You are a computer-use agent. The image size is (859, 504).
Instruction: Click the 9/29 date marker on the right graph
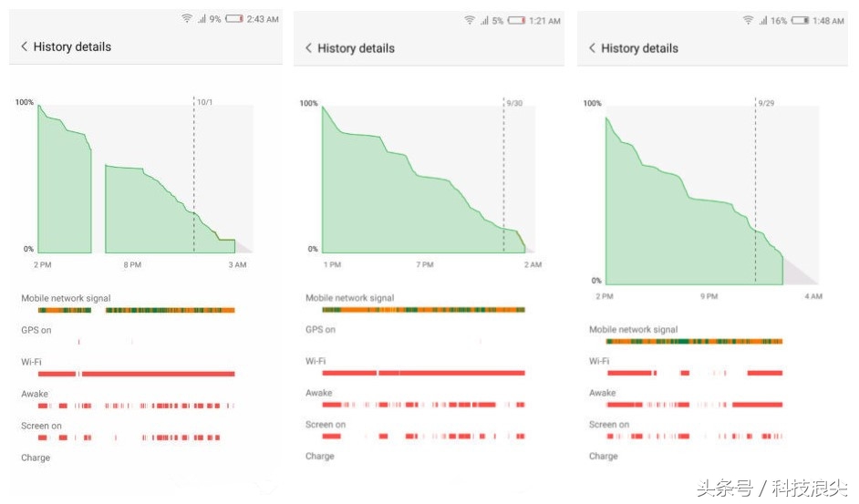click(766, 103)
